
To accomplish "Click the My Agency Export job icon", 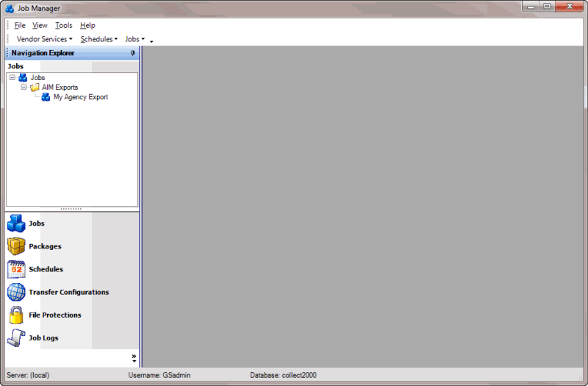I will coord(46,97).
